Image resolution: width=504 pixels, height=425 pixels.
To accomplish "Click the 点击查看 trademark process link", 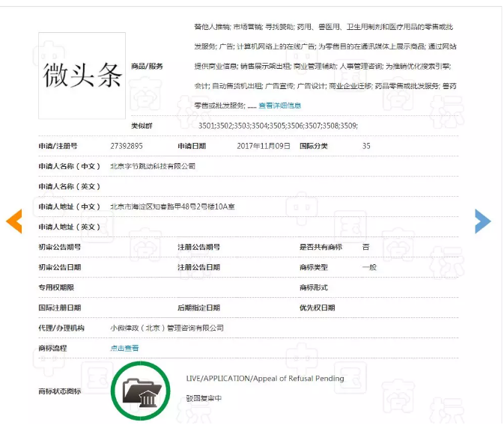I will click(124, 348).
